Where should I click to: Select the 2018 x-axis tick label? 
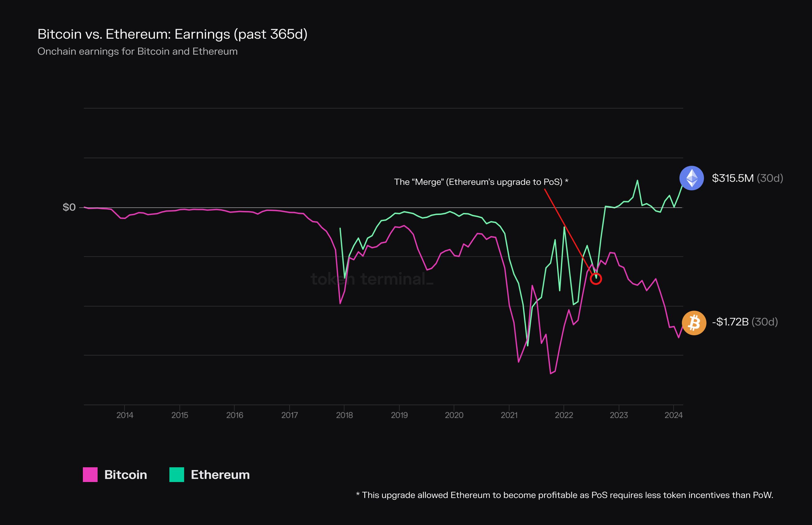click(344, 415)
